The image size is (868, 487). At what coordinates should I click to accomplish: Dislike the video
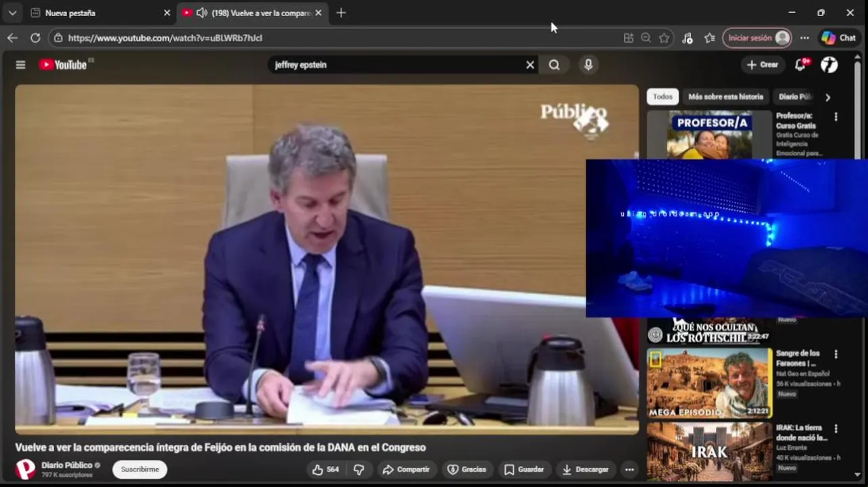coord(359,469)
